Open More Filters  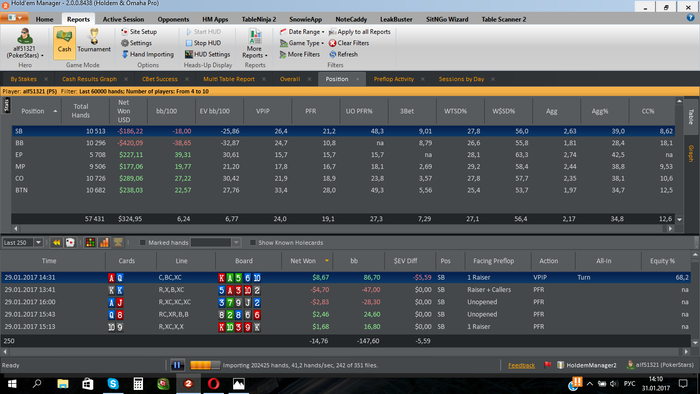(x=300, y=54)
